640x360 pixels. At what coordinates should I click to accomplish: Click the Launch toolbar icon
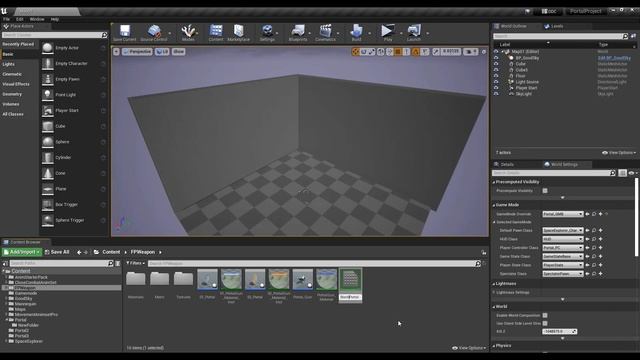click(x=413, y=33)
